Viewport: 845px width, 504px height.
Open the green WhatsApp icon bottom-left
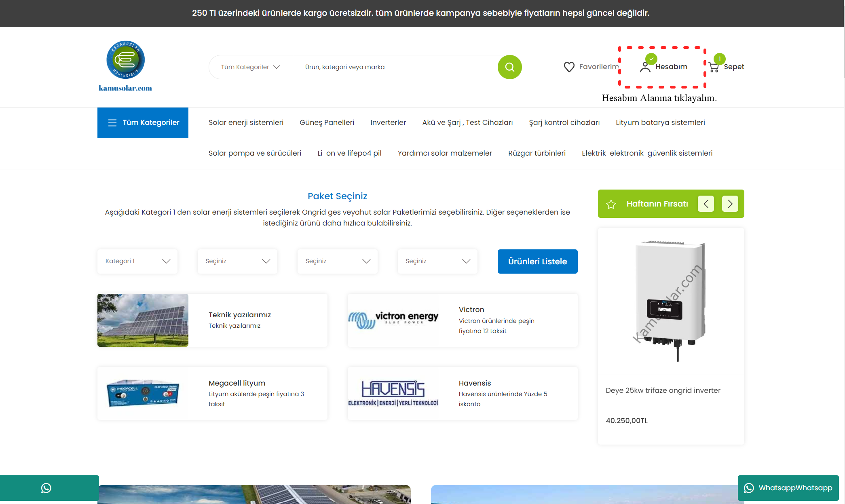click(46, 488)
